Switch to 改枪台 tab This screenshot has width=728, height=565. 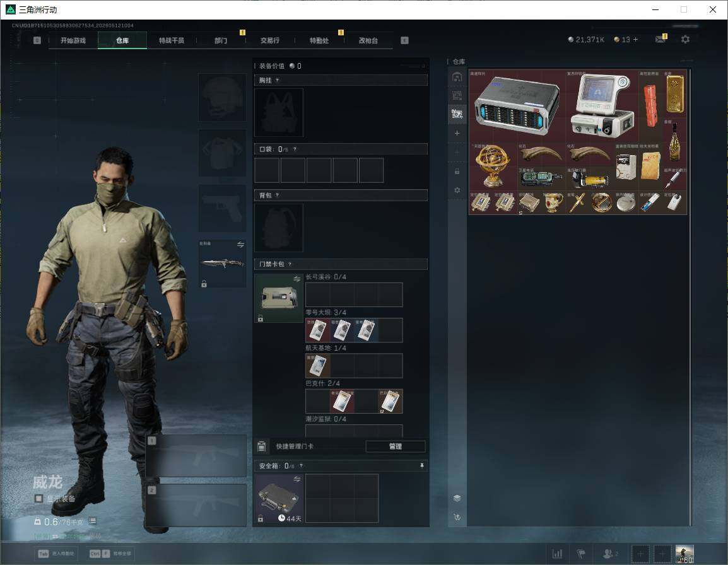tap(368, 40)
